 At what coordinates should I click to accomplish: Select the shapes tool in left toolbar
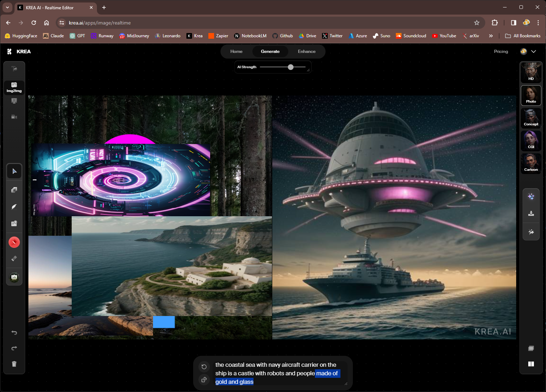14,190
